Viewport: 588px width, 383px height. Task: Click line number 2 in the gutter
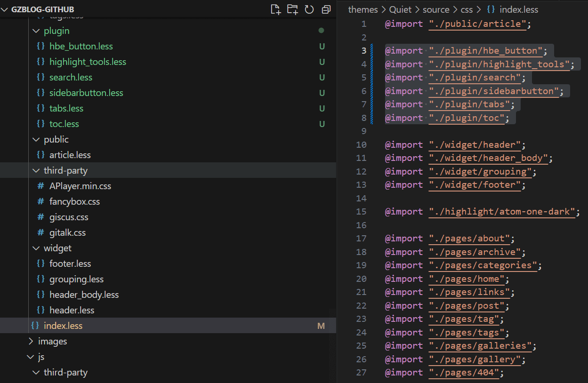[363, 37]
